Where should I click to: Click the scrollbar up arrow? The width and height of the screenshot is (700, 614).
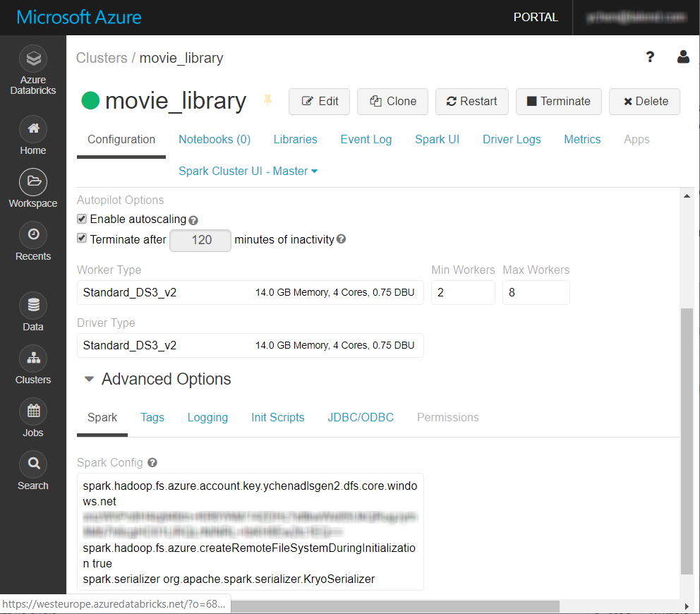click(x=687, y=196)
